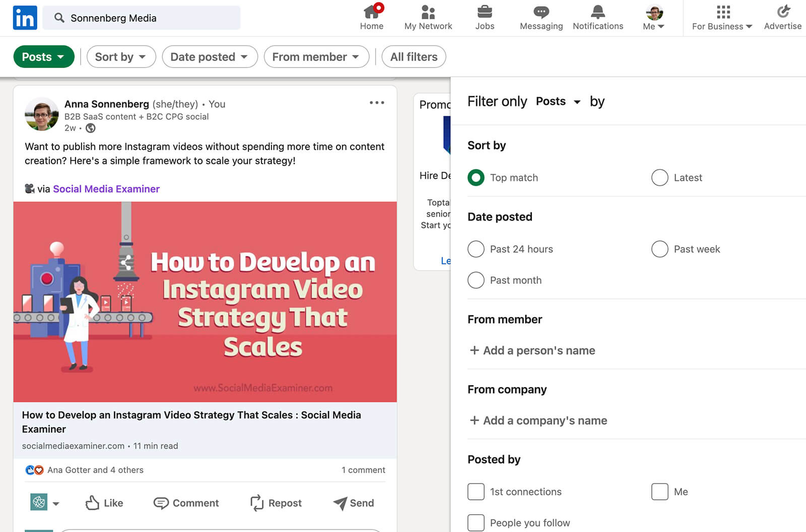Click the All filters button
The height and width of the screenshot is (532, 806).
414,57
